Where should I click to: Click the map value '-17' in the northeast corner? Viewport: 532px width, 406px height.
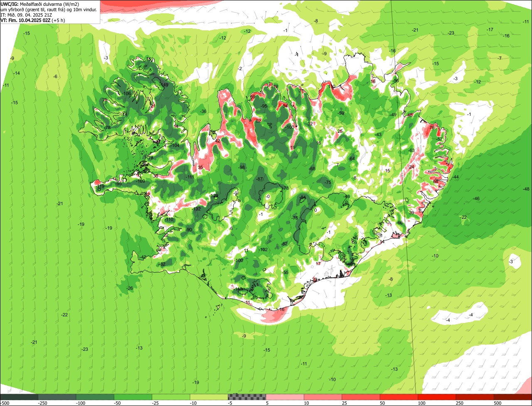pos(490,30)
